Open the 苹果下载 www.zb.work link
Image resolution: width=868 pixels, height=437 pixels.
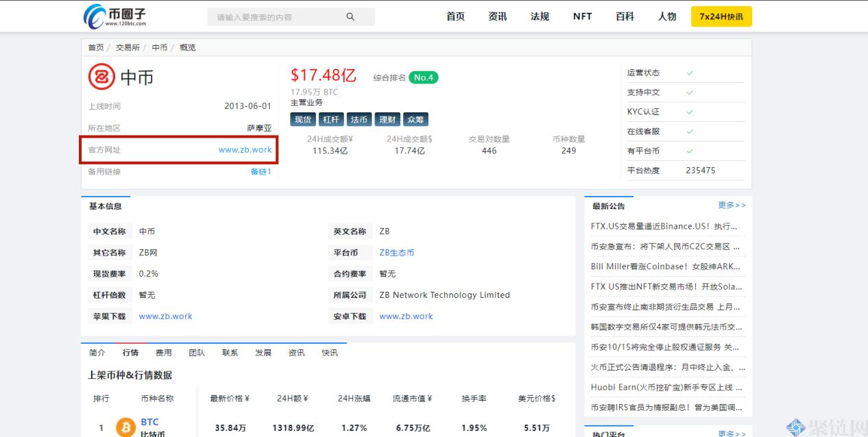click(x=165, y=316)
